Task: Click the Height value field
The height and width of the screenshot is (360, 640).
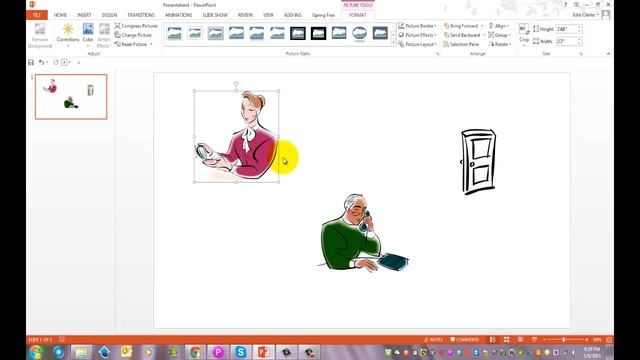Action: pos(566,29)
